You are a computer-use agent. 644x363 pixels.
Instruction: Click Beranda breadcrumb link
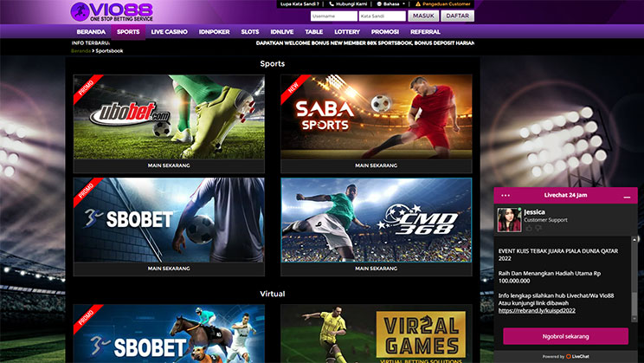click(x=80, y=51)
